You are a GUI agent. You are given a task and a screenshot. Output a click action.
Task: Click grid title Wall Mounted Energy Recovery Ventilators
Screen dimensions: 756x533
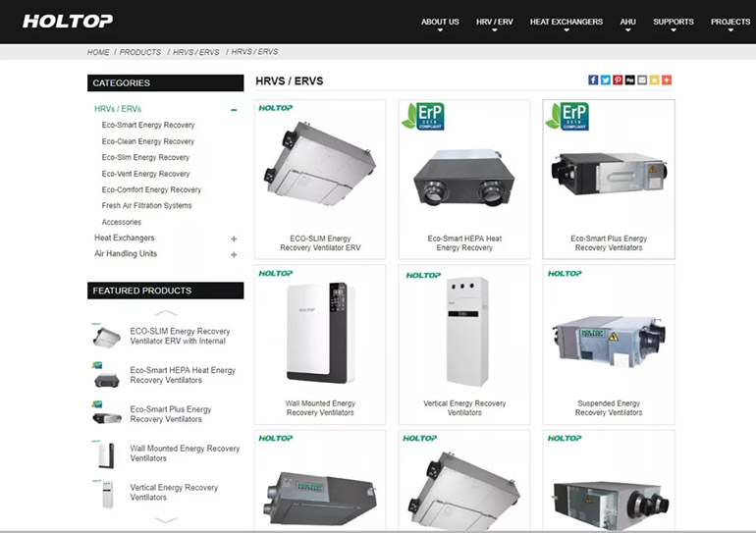[x=320, y=407]
